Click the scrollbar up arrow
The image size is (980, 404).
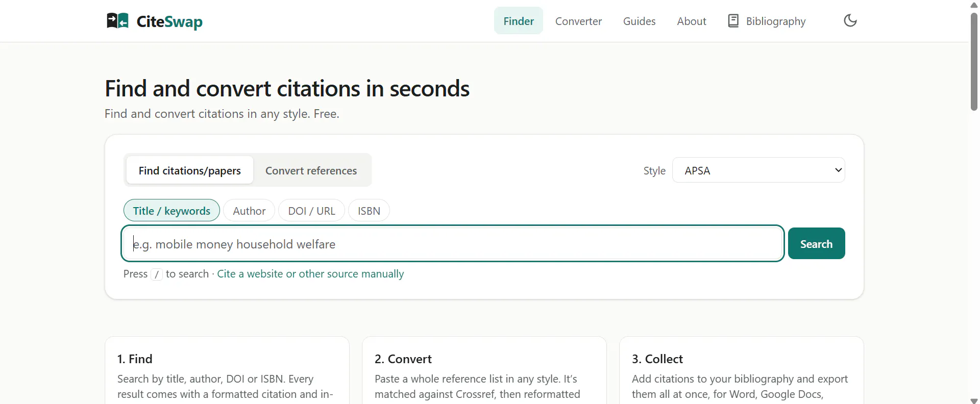(974, 5)
